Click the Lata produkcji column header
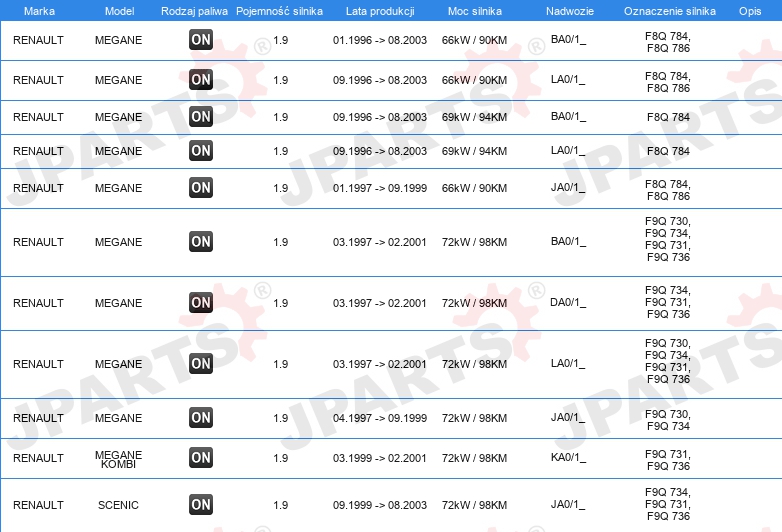This screenshot has height=532, width=782. (380, 11)
